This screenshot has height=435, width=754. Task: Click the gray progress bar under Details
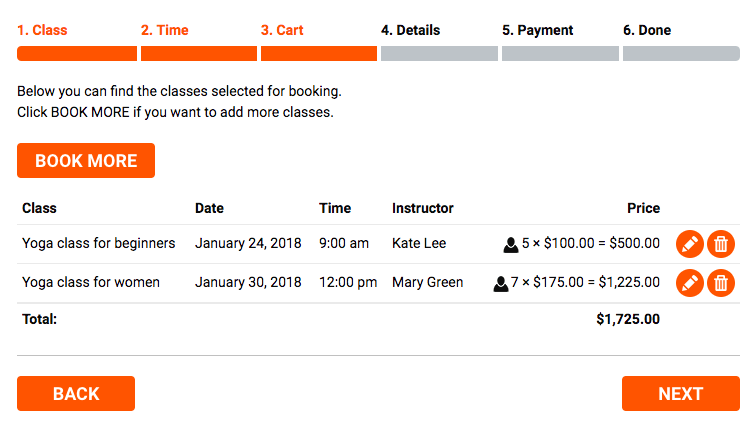[x=439, y=53]
